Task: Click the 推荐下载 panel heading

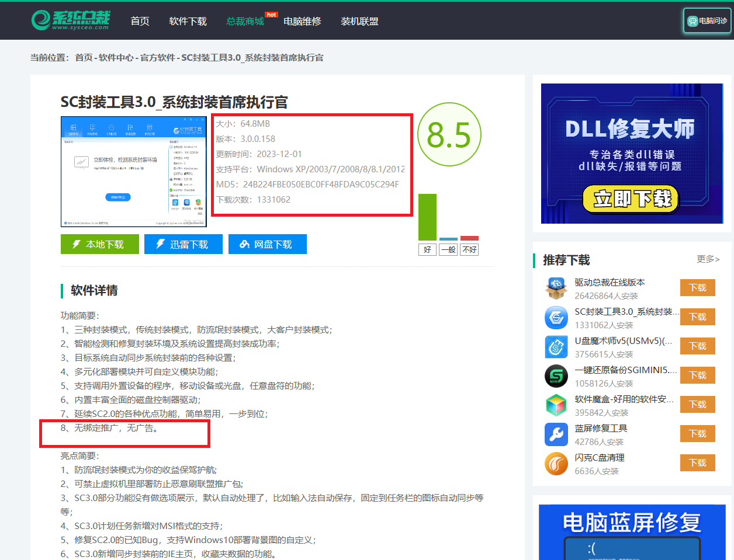Action: pos(566,260)
